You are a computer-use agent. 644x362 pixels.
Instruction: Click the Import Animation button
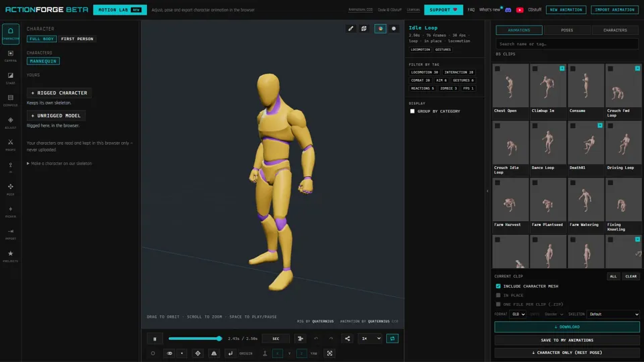pyautogui.click(x=615, y=10)
